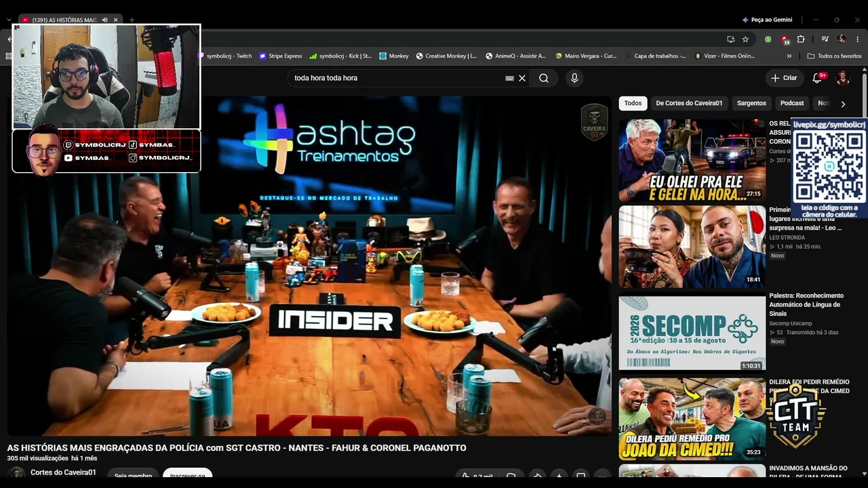Open the Stripe Express bookmark

point(281,56)
